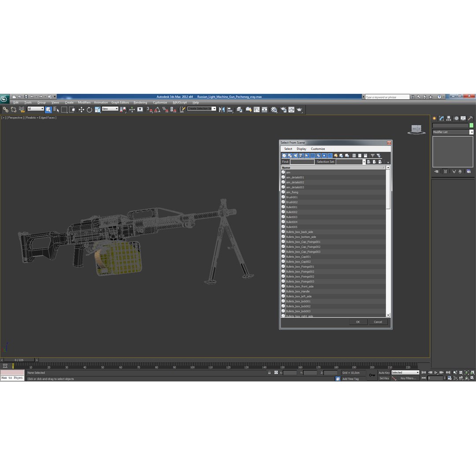Screen dimensions: 476x476
Task: Click Cancel in Select From Scene
Action: click(x=378, y=322)
